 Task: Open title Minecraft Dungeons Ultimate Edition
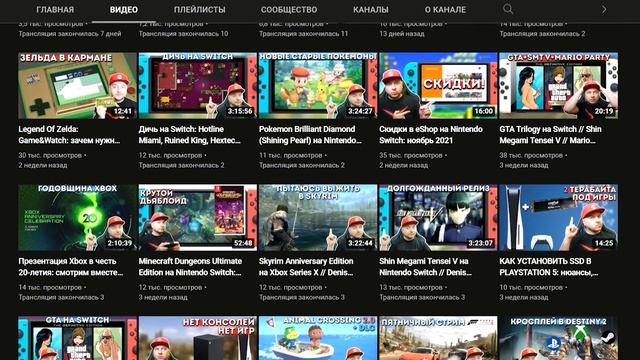pyautogui.click(x=190, y=267)
